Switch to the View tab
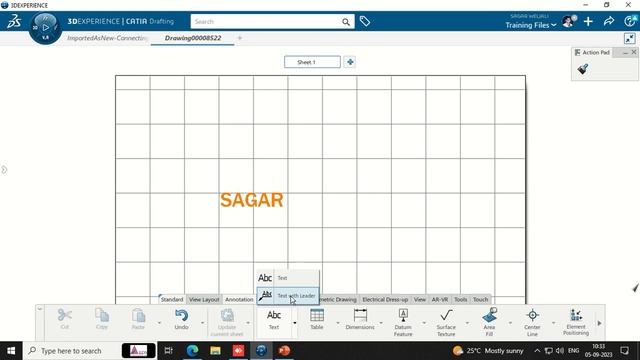 [x=420, y=299]
